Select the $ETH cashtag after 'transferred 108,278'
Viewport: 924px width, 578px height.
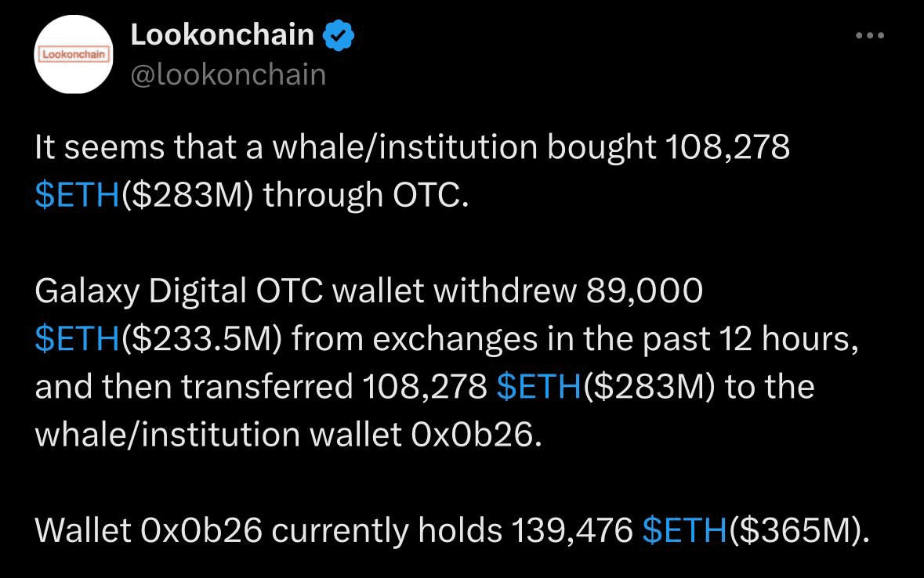539,387
